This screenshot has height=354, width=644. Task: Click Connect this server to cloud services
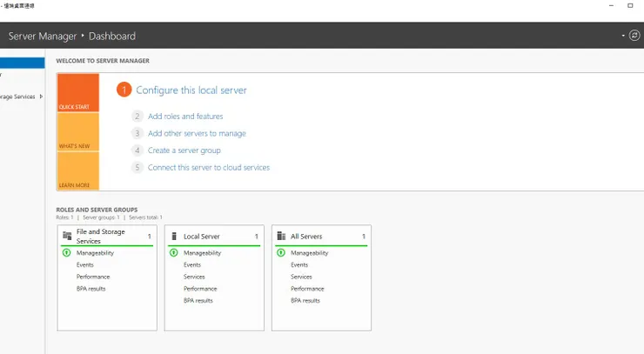(209, 168)
